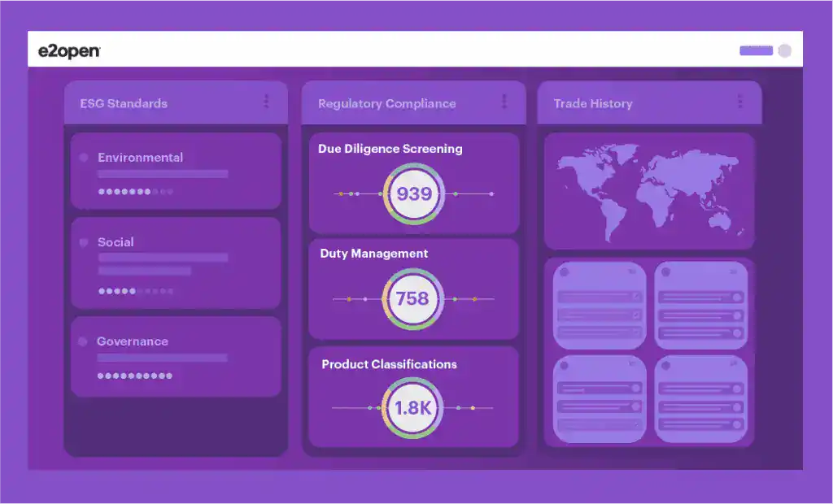Click the 939 circular gauge
Image resolution: width=833 pixels, height=504 pixels.
click(414, 193)
